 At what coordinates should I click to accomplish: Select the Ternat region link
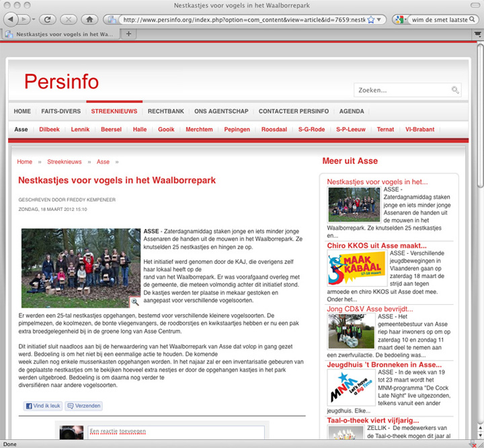[385, 130]
